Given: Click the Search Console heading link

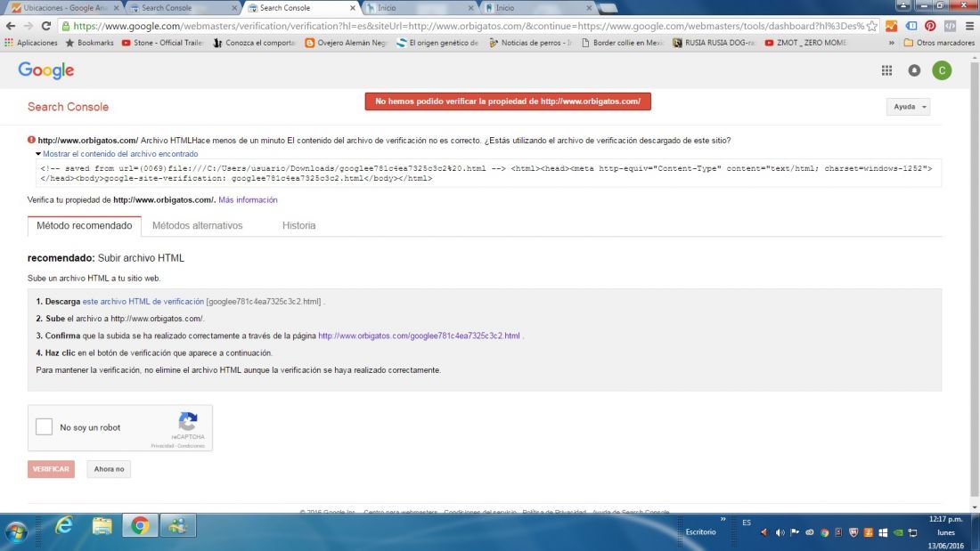Looking at the screenshot, I should [x=68, y=107].
